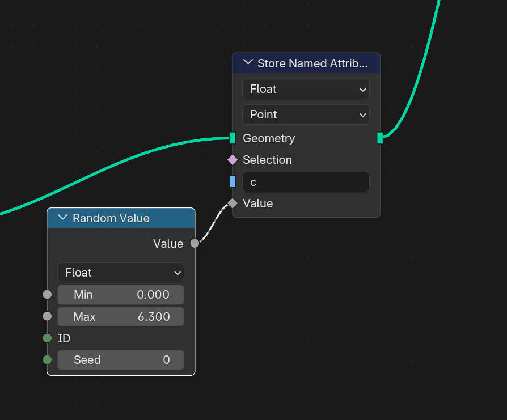This screenshot has height=420, width=507.
Task: Click the Max value field showing 6.300
Action: [121, 316]
